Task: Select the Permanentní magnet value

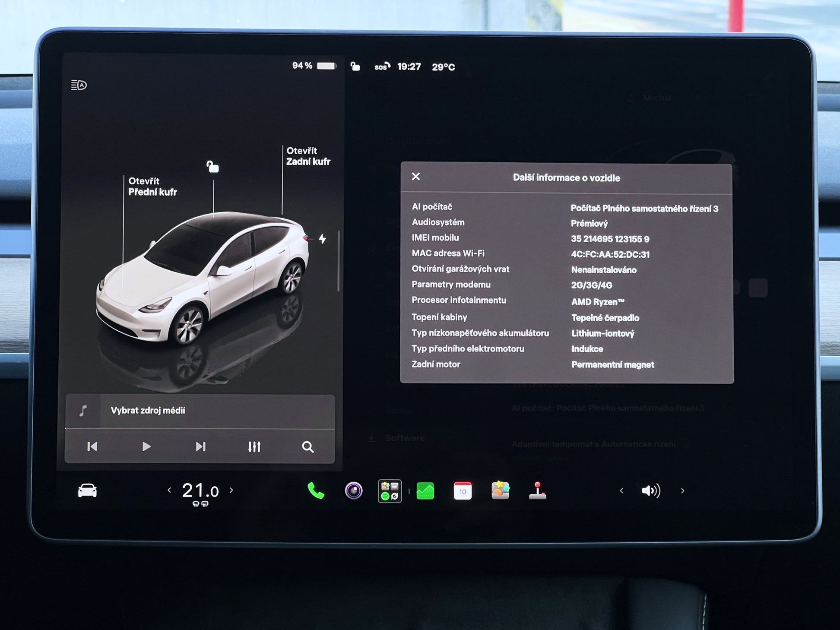Action: click(613, 365)
